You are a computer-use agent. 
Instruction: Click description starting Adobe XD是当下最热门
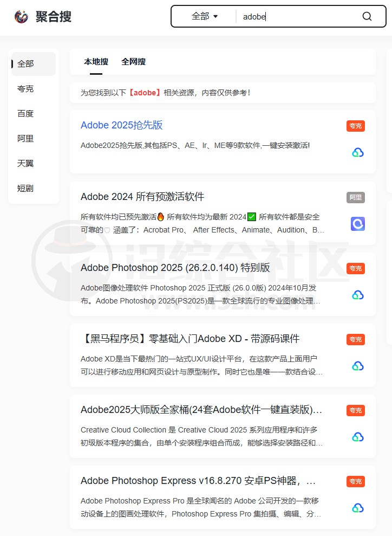tap(201, 365)
